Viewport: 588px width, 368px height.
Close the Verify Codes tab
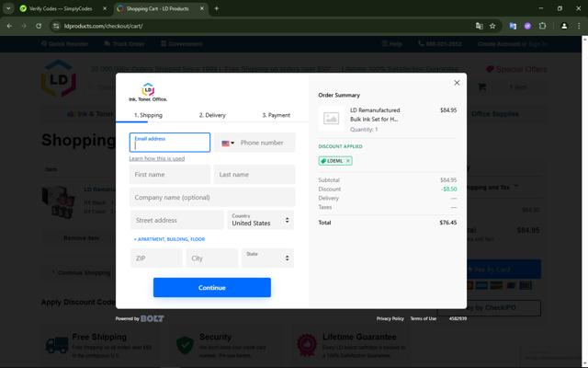pos(105,8)
